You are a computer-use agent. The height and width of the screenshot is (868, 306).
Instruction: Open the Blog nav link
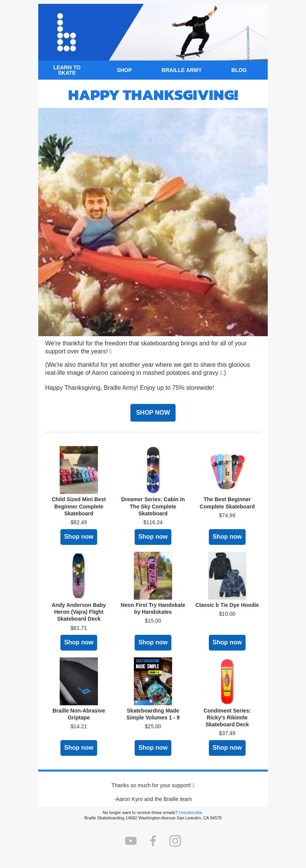[239, 70]
